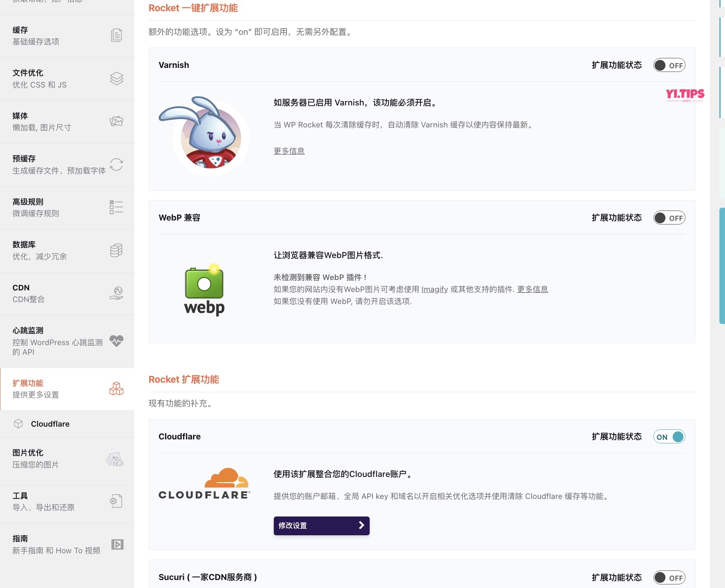
Task: Click the file optimization layers icon
Action: (x=116, y=79)
